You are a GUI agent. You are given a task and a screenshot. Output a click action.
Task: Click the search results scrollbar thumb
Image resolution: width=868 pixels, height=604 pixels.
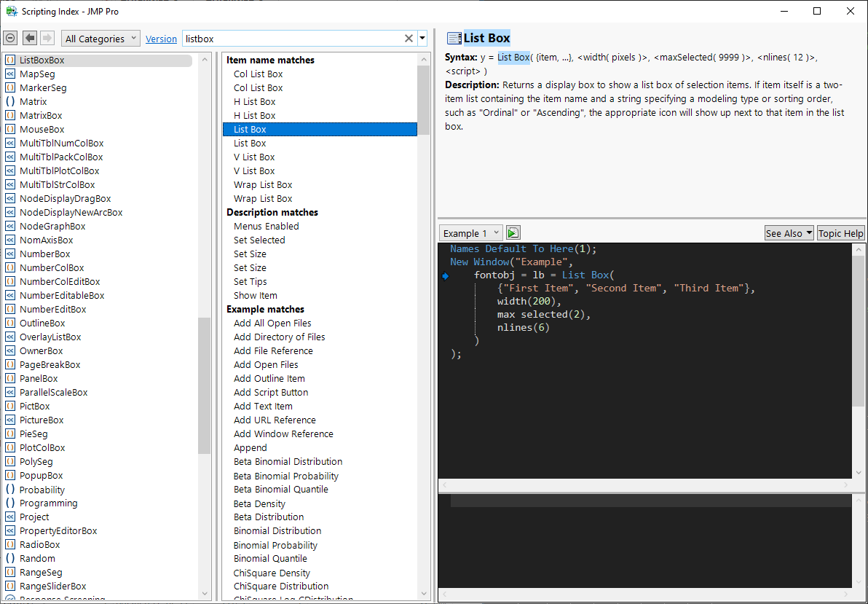424,101
